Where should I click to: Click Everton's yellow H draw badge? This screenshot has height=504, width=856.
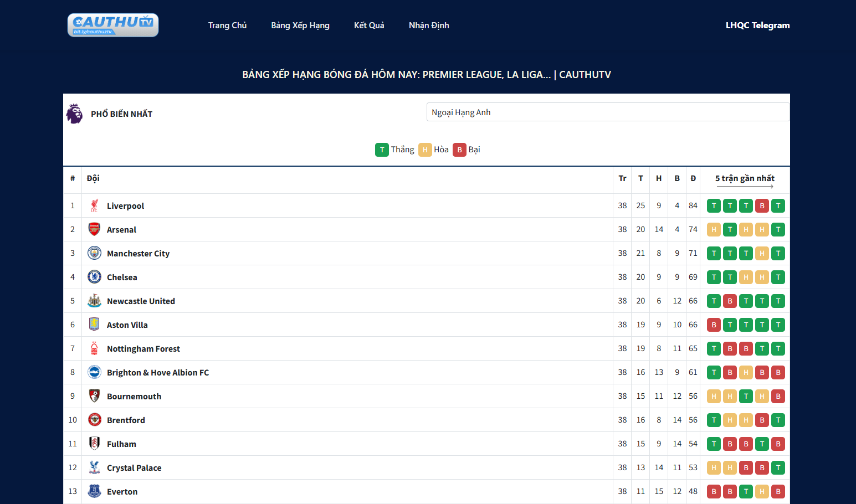click(762, 492)
